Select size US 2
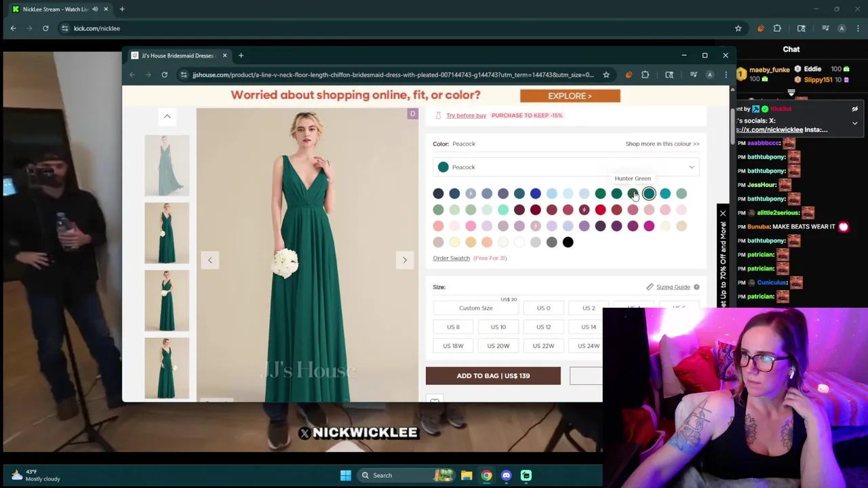The width and height of the screenshot is (868, 488). click(589, 308)
